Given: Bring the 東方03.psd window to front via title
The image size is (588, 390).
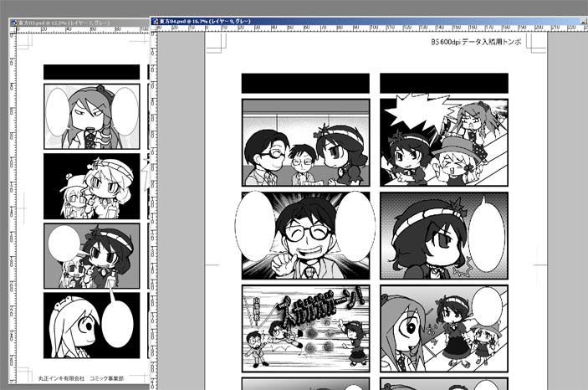Looking at the screenshot, I should click(x=79, y=23).
